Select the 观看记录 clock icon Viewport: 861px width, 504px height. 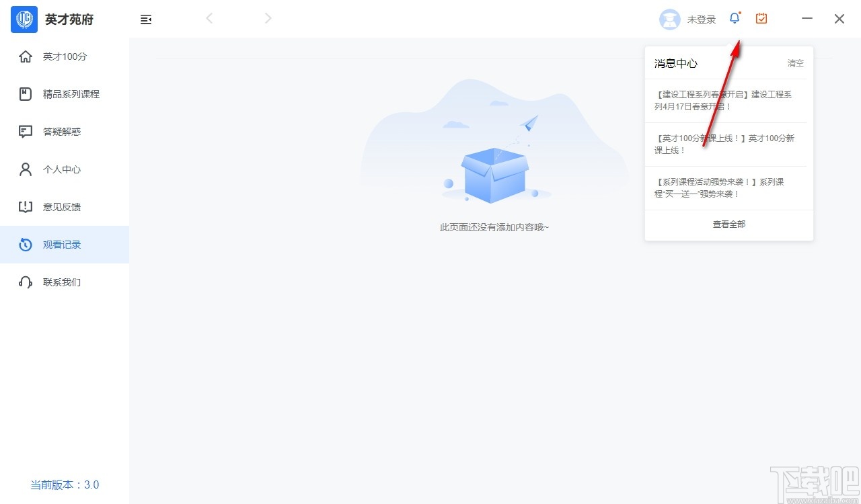click(x=26, y=245)
